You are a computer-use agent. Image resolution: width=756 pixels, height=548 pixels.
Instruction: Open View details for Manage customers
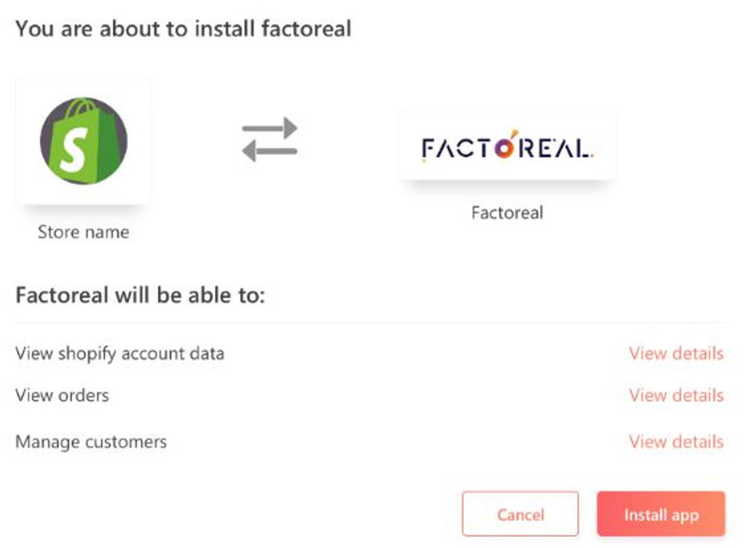tap(676, 442)
